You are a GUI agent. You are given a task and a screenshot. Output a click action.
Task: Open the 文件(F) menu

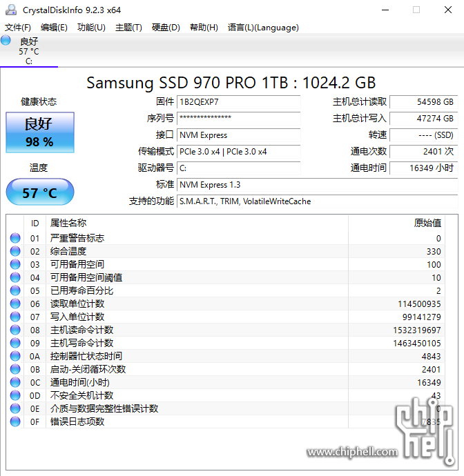click(18, 28)
